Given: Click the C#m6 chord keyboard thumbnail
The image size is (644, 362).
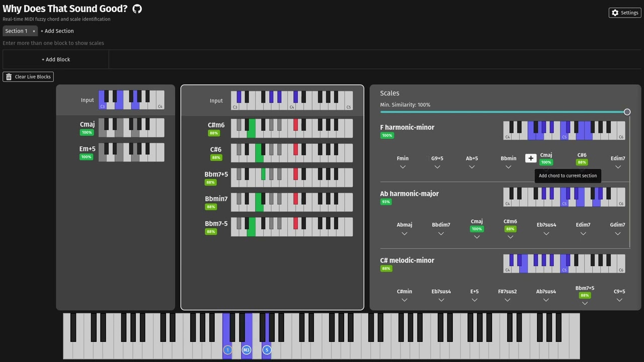Looking at the screenshot, I should [292, 128].
